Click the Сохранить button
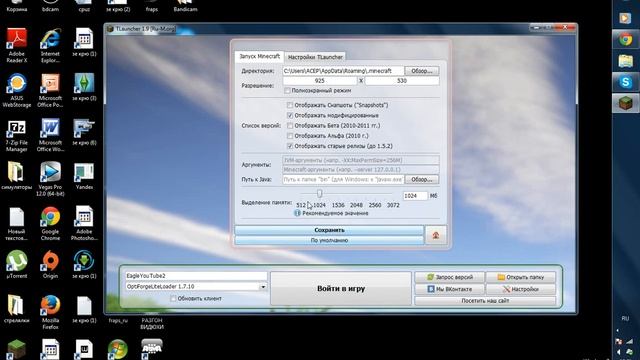This screenshot has width=640, height=360. (x=329, y=230)
